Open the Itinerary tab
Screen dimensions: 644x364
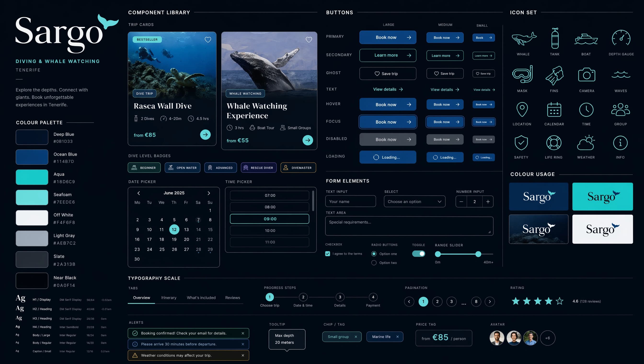click(x=169, y=298)
